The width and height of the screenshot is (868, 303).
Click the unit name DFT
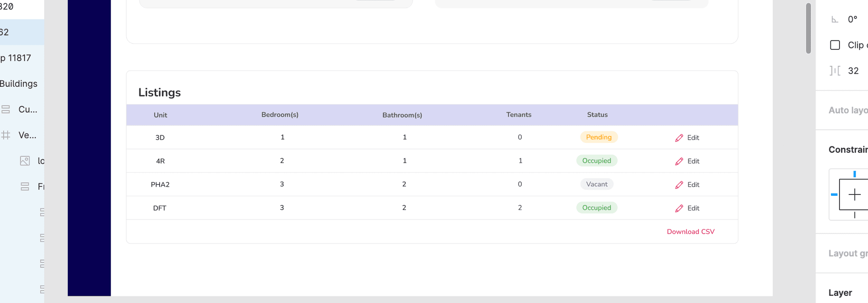(x=160, y=208)
